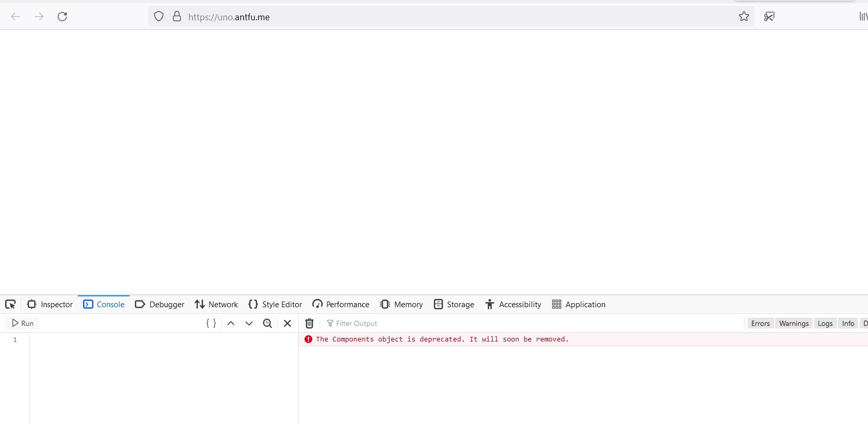The width and height of the screenshot is (868, 424).
Task: Click the URL address bar
Action: (x=451, y=17)
